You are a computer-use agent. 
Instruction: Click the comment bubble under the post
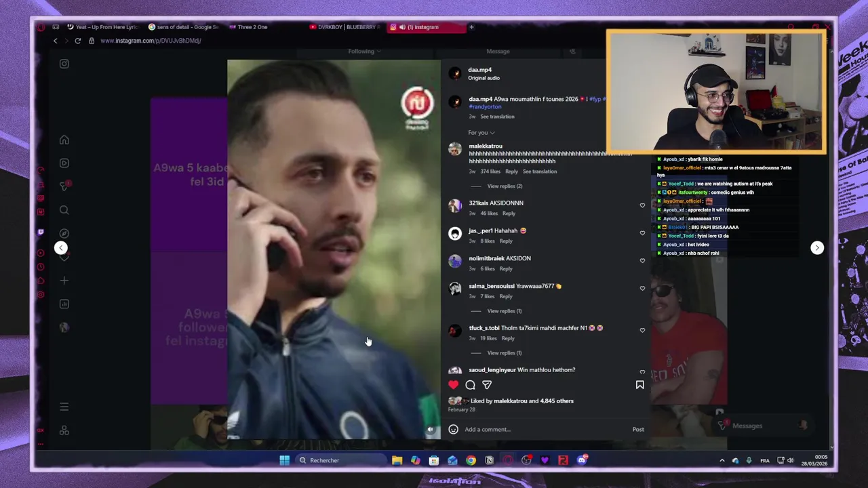tap(470, 385)
